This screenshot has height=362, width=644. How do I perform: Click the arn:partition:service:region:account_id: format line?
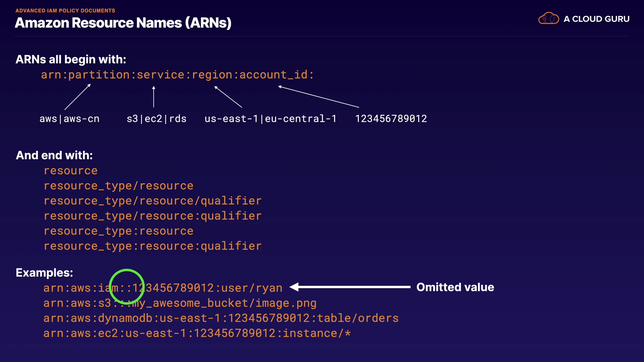[x=177, y=75]
